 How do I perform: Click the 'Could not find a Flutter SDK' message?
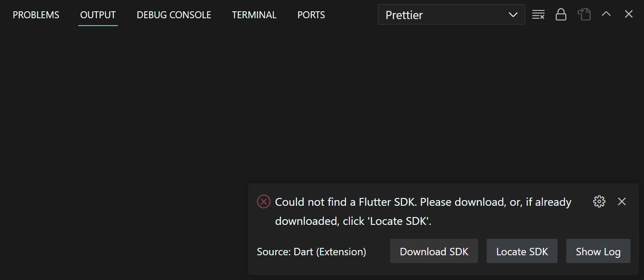[423, 211]
